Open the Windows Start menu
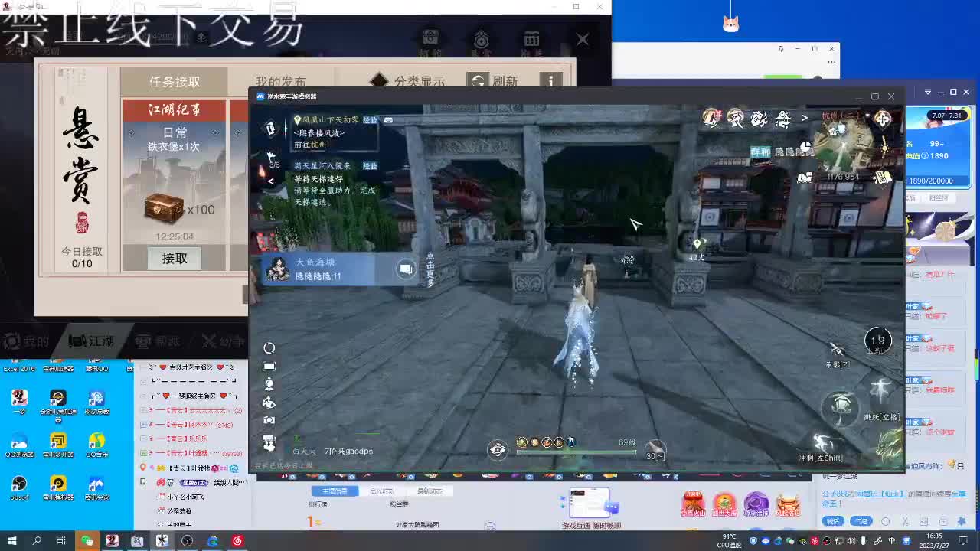980x551 pixels. tap(12, 541)
